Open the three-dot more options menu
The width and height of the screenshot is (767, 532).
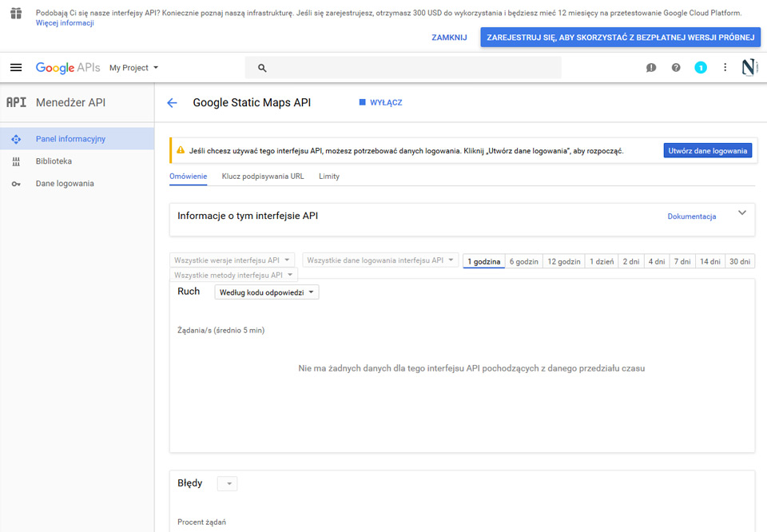click(725, 67)
